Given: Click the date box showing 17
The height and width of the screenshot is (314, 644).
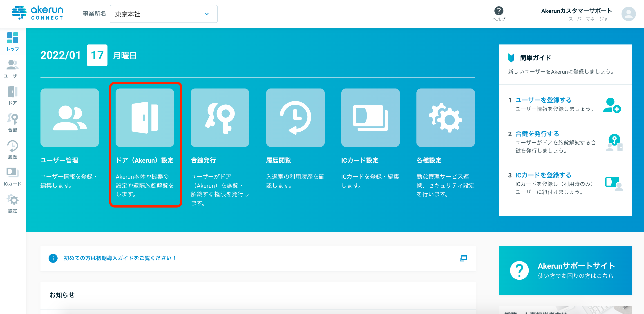Looking at the screenshot, I should click(x=97, y=55).
